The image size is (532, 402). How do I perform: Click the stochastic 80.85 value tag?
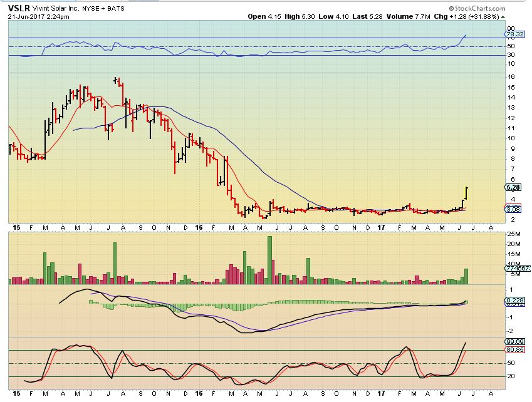click(514, 349)
